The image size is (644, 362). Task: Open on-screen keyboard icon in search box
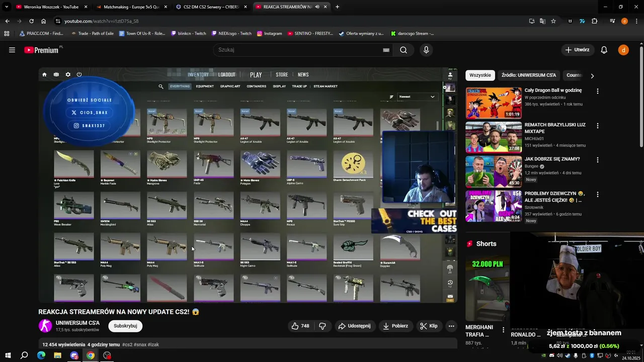tap(386, 50)
